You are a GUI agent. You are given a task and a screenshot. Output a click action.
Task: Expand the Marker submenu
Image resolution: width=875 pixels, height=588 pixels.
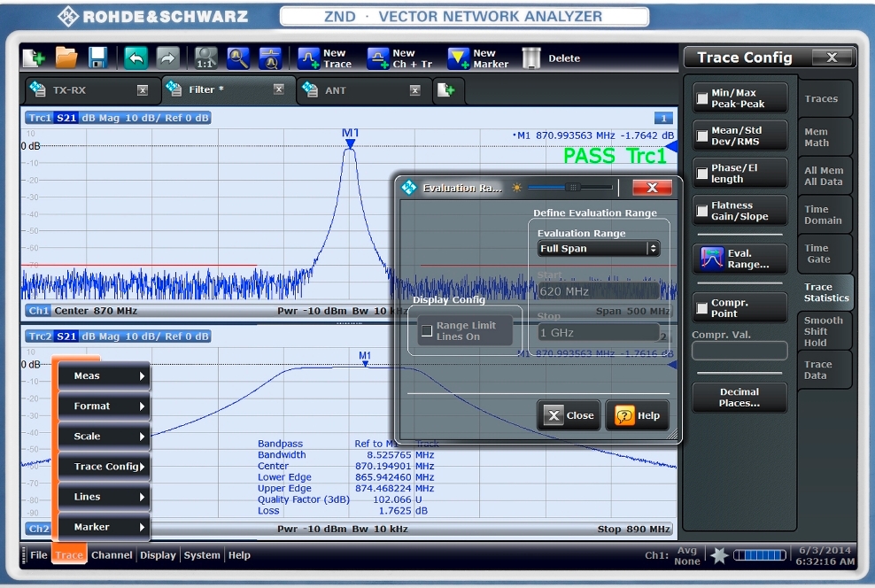(105, 527)
